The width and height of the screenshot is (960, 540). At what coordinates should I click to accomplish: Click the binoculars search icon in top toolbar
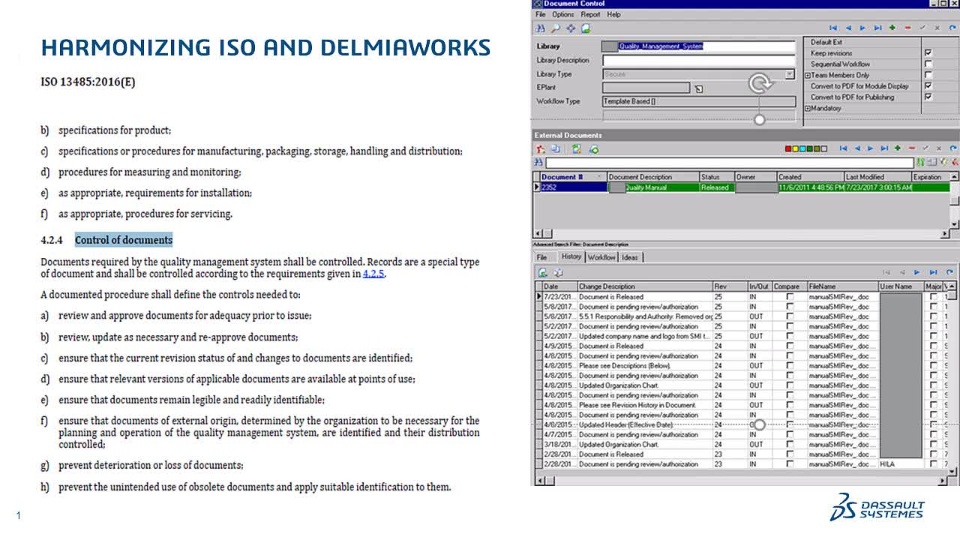click(541, 28)
